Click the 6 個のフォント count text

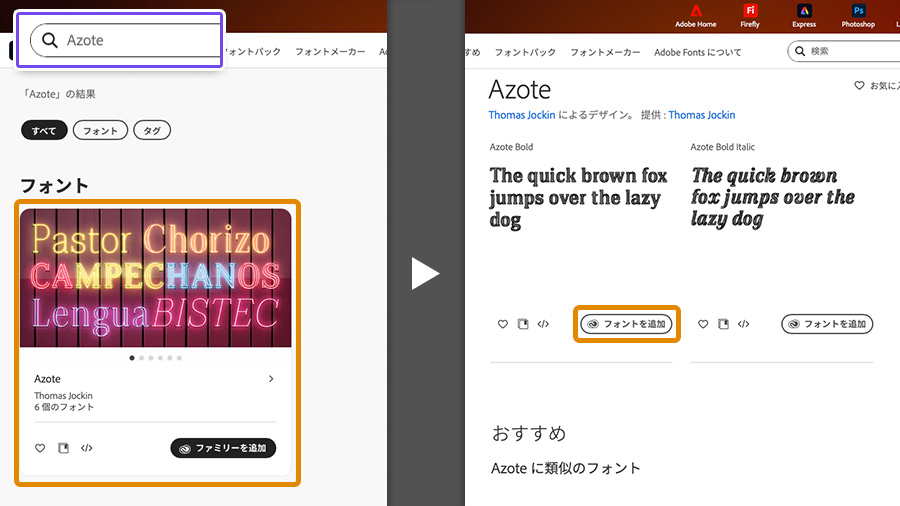(64, 407)
